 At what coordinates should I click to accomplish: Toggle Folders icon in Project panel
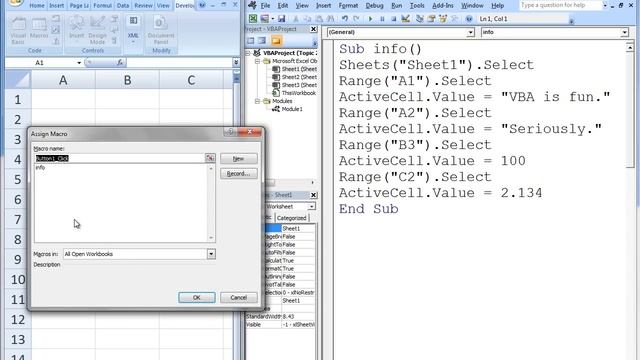[x=276, y=41]
